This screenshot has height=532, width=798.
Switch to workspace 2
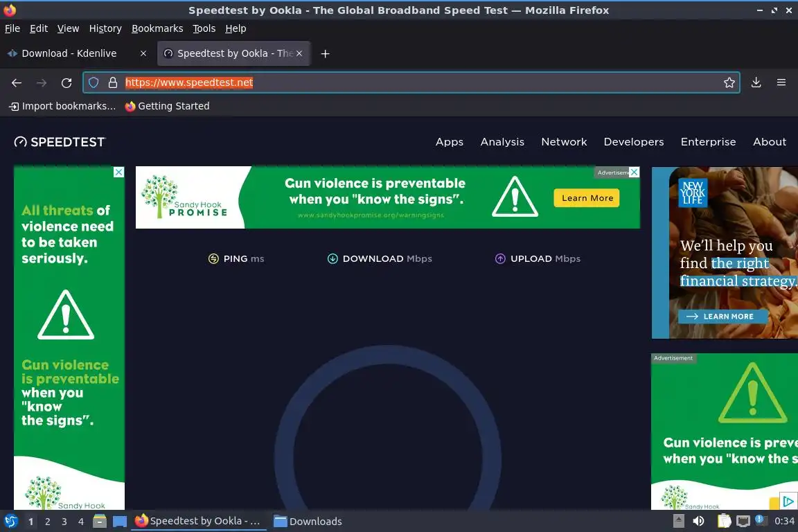47,522
